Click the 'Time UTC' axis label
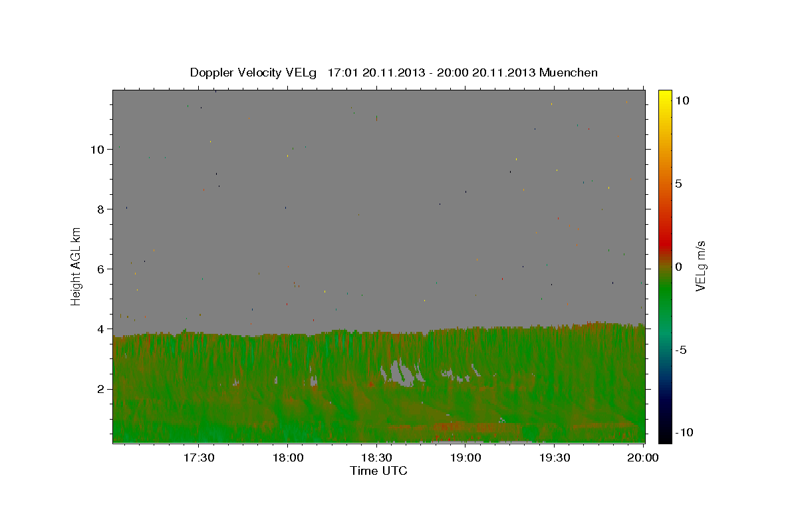Image resolution: width=798 pixels, height=532 pixels. [378, 471]
